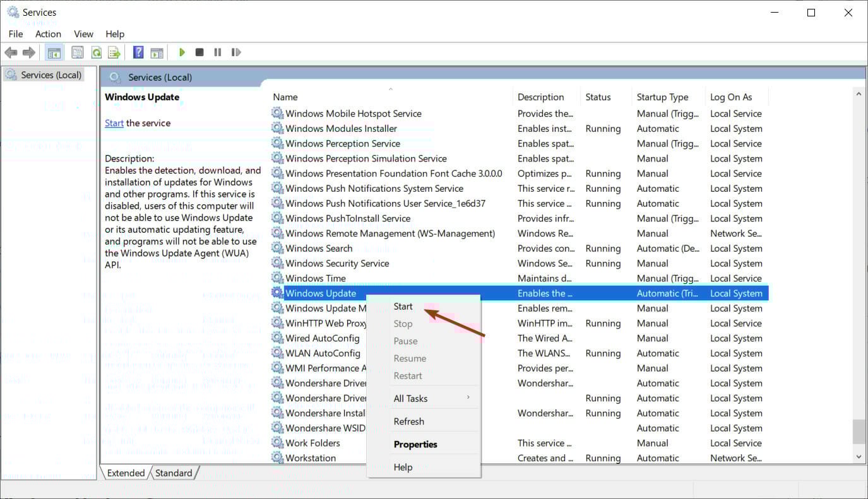Toggle Show/Hide Action Pane toolbar icon
The image size is (868, 499).
click(157, 52)
